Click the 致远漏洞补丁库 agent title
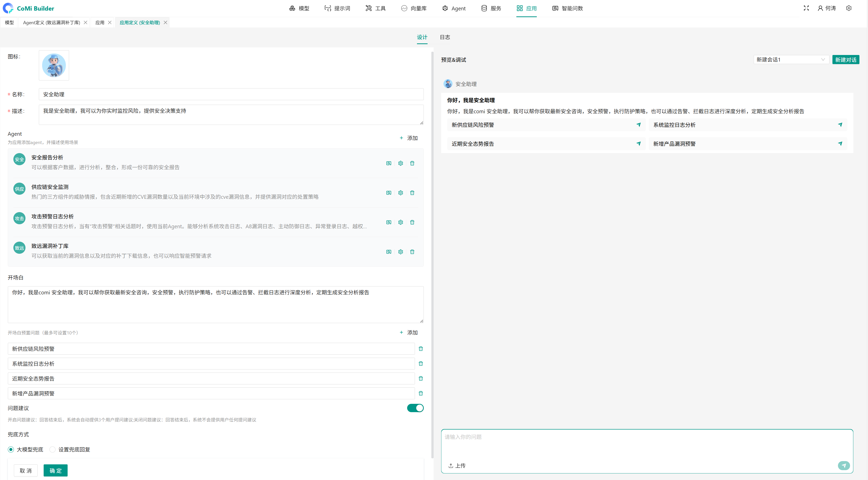This screenshot has height=480, width=868. tap(50, 246)
